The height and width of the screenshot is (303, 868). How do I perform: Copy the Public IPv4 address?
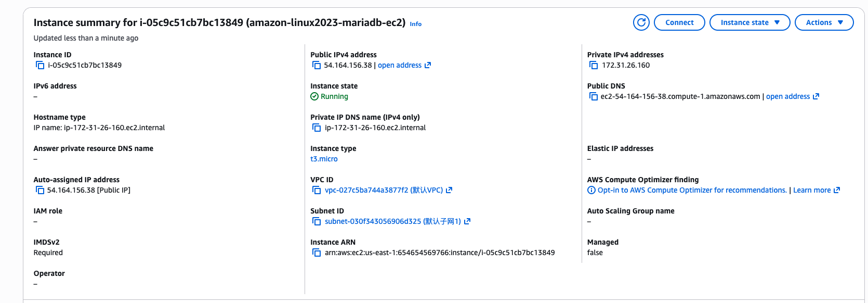tap(317, 65)
